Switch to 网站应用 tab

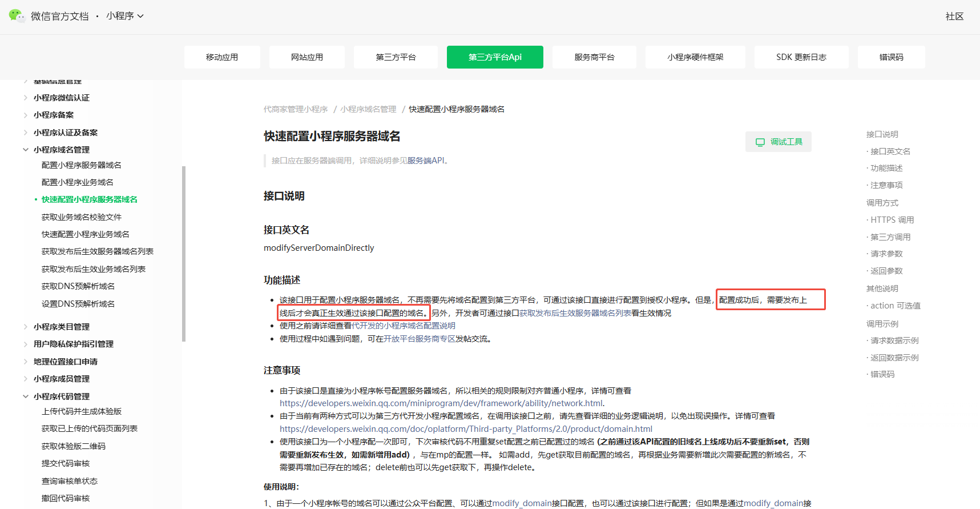(307, 57)
